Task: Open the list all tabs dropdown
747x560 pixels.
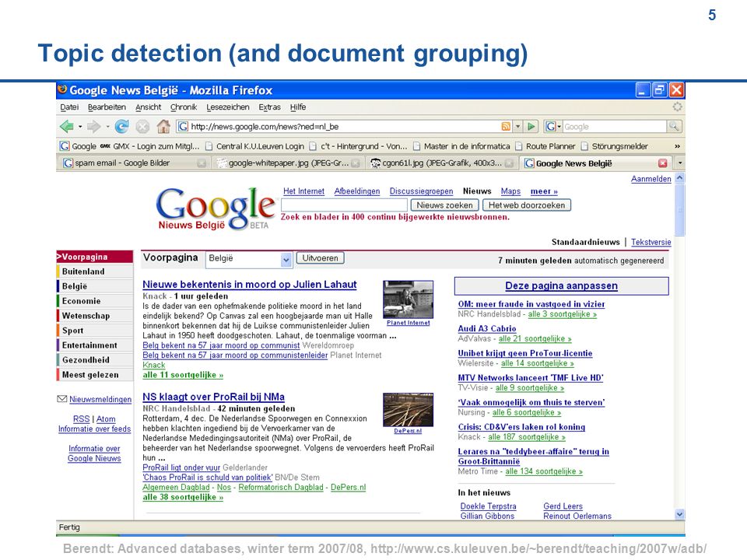Action: coord(680,163)
